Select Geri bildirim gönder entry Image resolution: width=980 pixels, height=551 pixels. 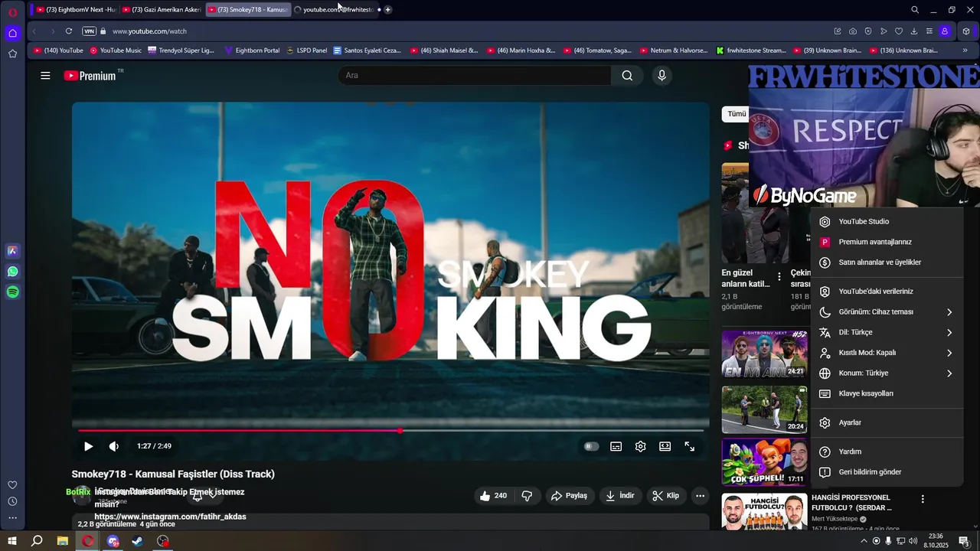point(887,472)
